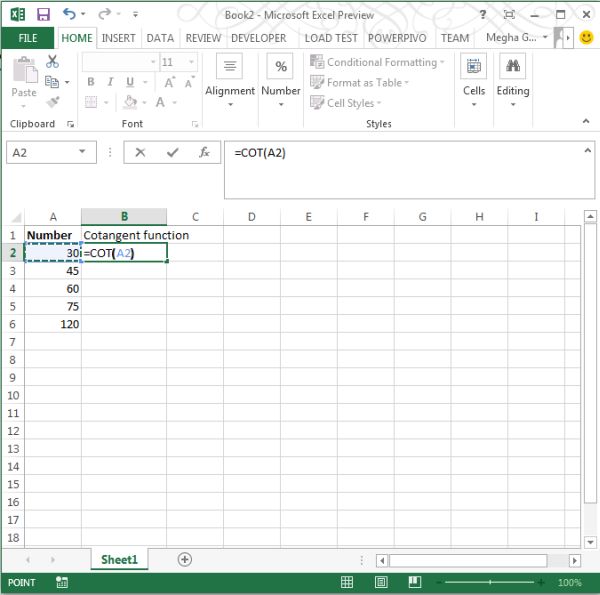Click the Borders icon
Image resolution: width=600 pixels, height=595 pixels.
click(91, 102)
